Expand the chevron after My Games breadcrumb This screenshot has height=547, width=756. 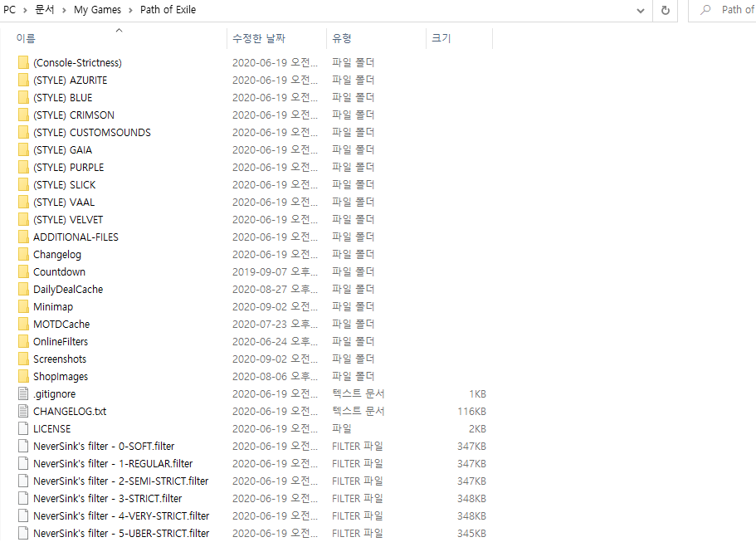point(130,10)
